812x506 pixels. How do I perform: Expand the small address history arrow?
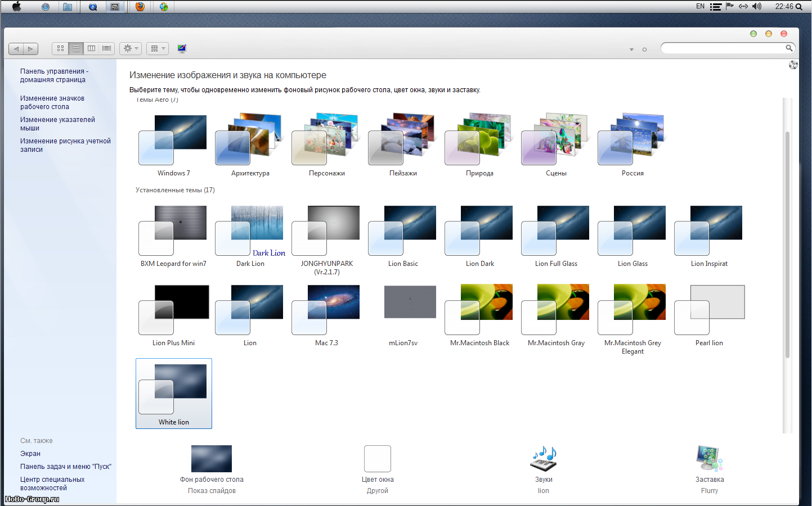631,49
